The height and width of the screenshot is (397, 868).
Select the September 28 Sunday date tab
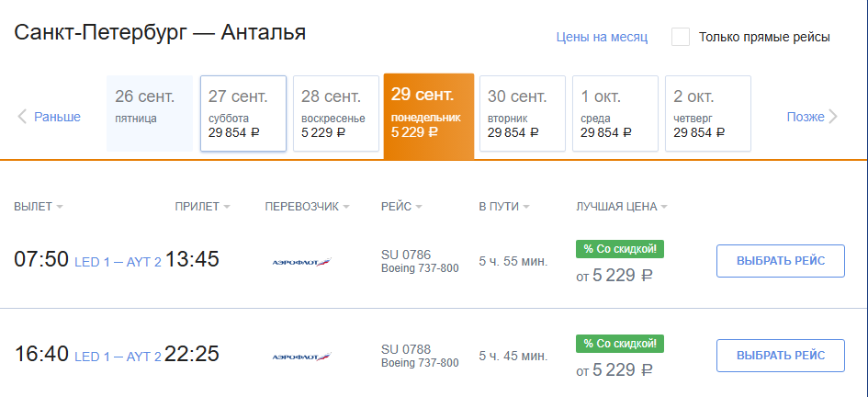pos(336,113)
